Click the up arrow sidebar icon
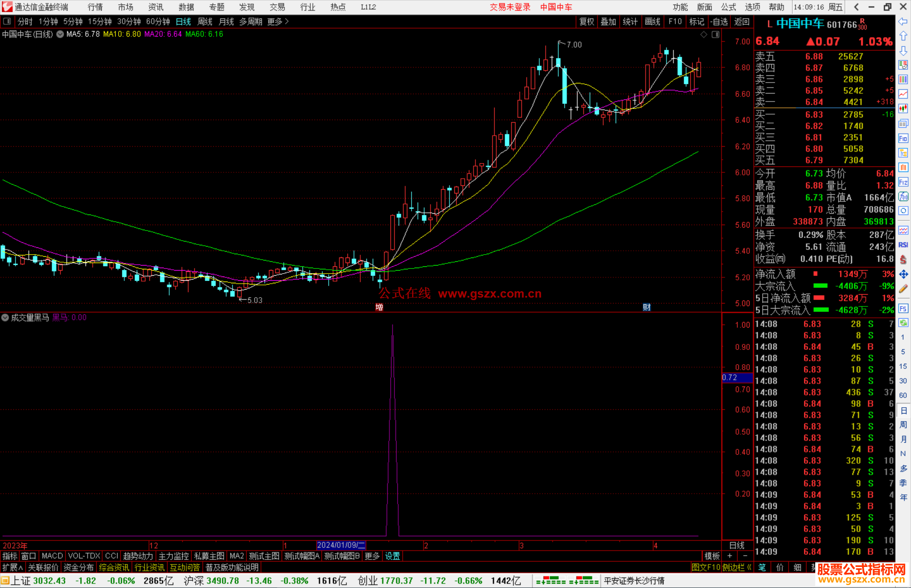The width and height of the screenshot is (911, 588). coord(903,36)
